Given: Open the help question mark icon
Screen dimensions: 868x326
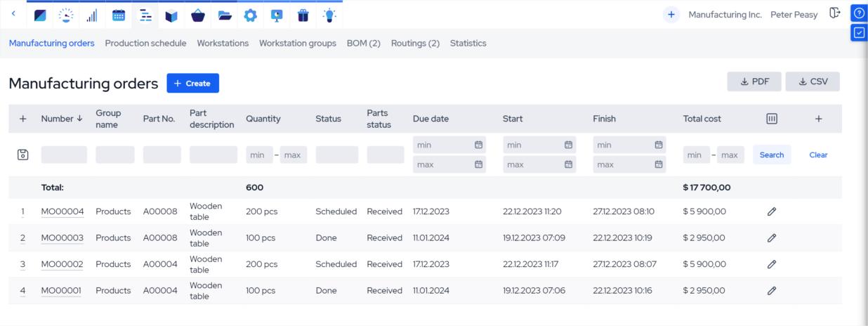Looking at the screenshot, I should tap(859, 13).
